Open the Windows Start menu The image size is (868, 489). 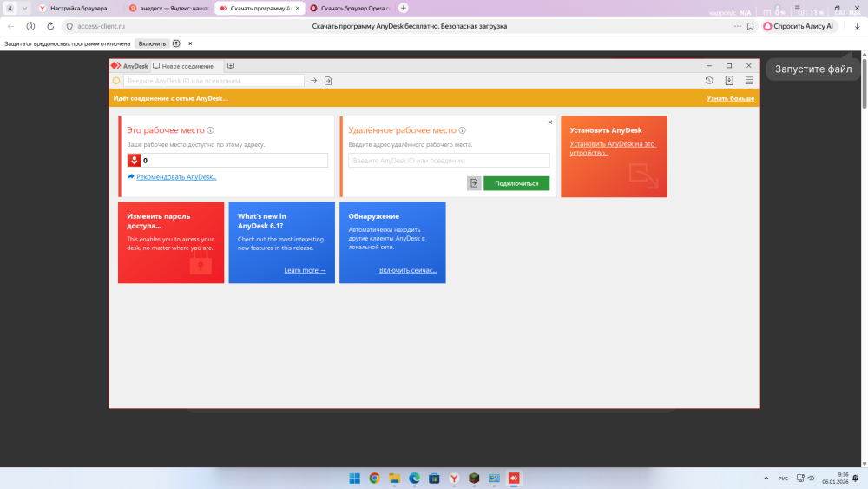355,479
